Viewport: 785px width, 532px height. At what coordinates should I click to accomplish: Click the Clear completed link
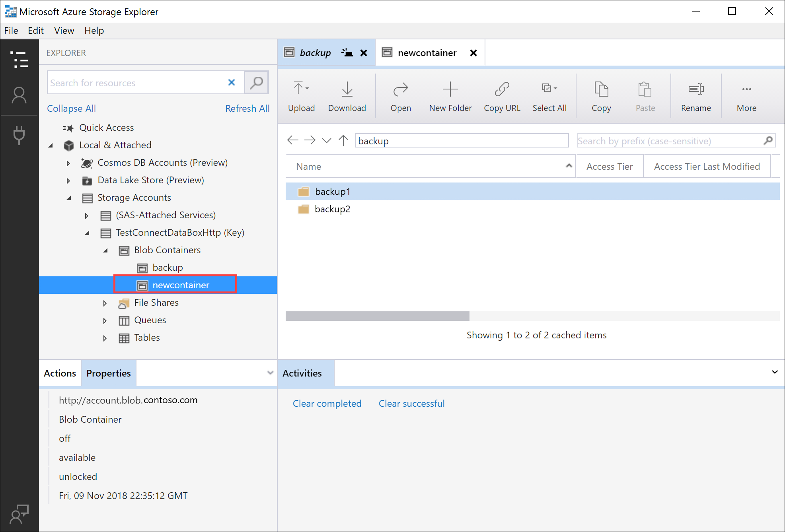[x=327, y=404]
